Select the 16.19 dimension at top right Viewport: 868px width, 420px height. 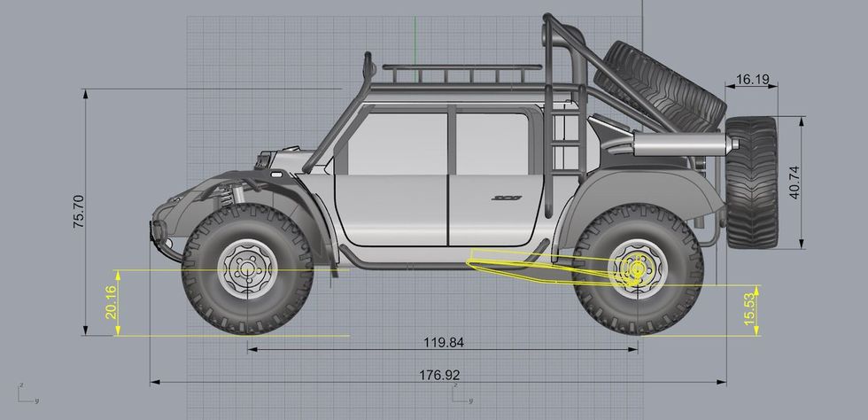click(753, 80)
